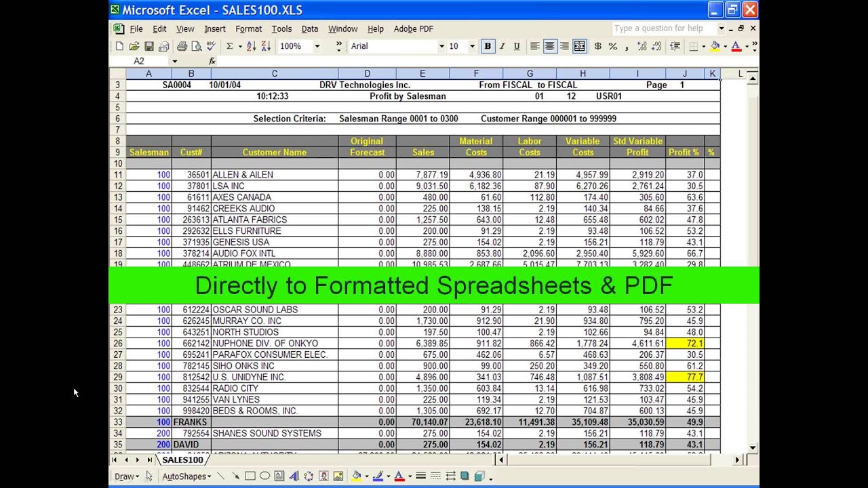Open the Adobe PDF menu

414,29
